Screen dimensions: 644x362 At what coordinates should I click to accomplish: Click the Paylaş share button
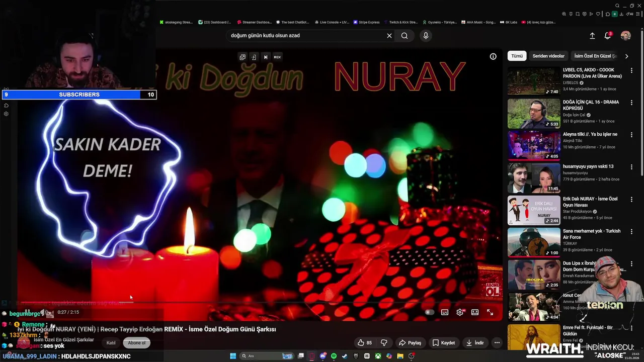point(410,343)
